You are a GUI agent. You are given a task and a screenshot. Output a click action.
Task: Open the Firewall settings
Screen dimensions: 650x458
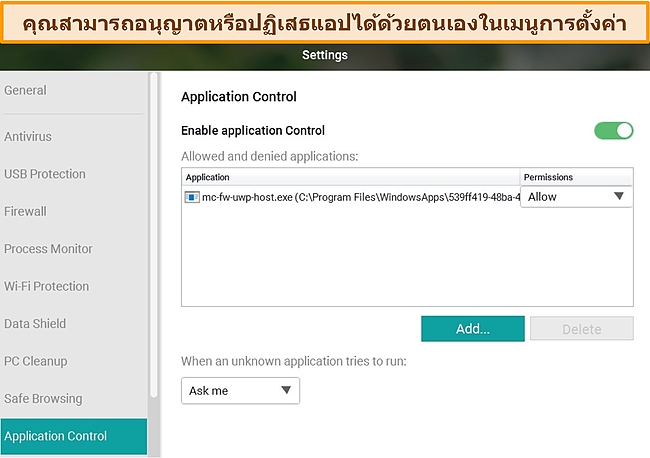point(25,211)
